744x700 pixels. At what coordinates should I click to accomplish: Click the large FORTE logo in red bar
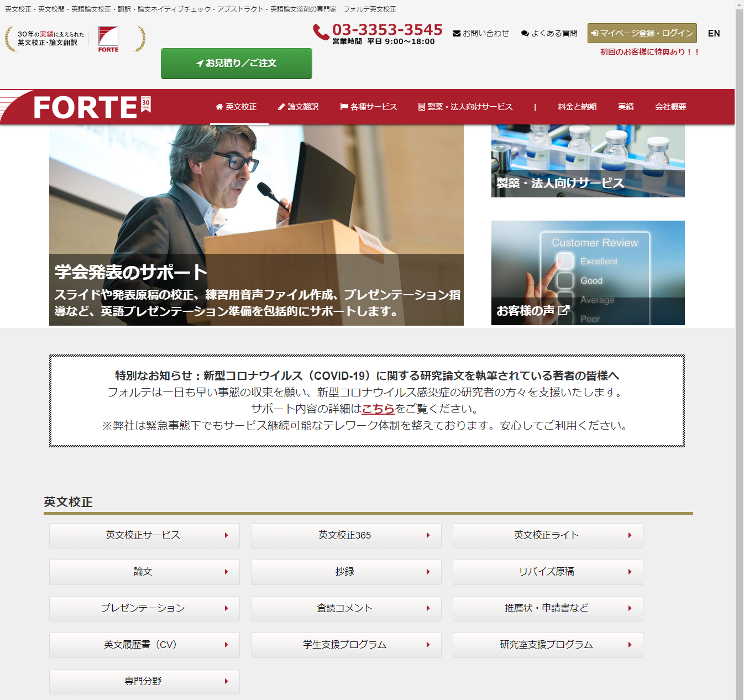coord(85,107)
